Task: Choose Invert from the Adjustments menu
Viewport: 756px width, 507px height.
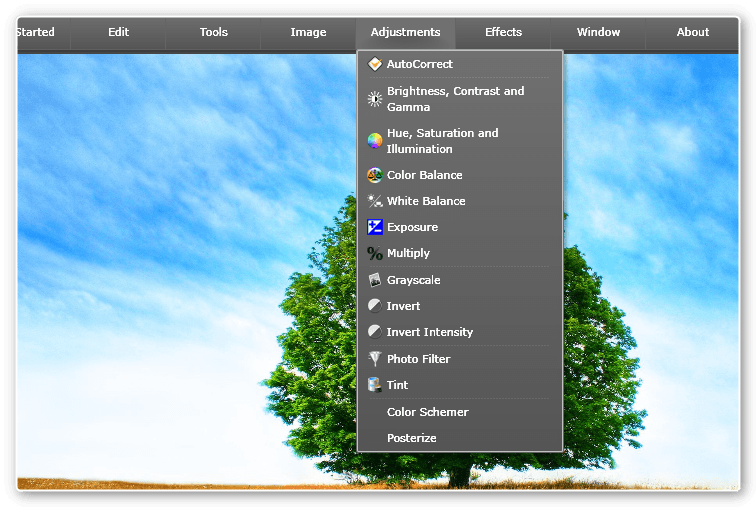Action: tap(403, 306)
